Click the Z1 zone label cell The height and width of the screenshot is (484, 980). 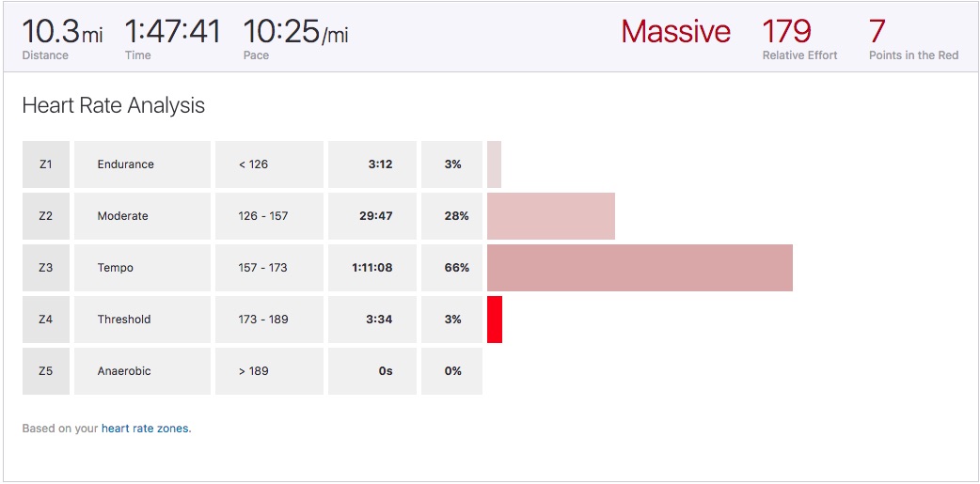[46, 164]
